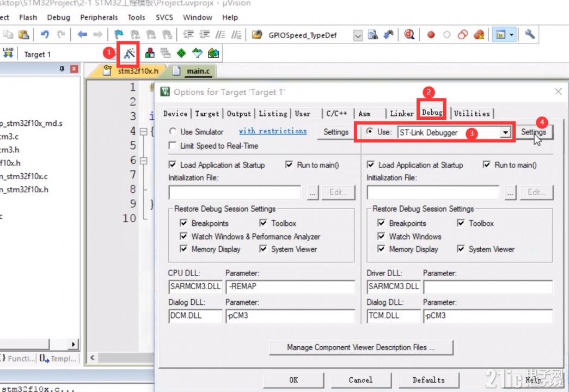
Task: Click the enable/disable breakpoint hollow circle icon
Action: [446, 35]
